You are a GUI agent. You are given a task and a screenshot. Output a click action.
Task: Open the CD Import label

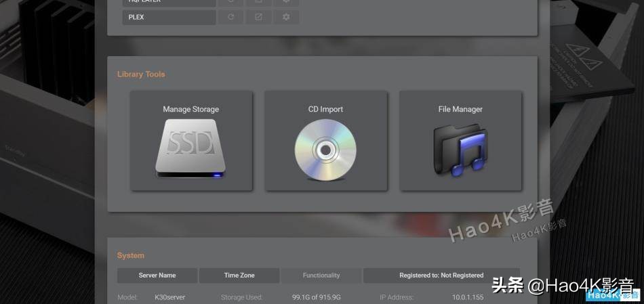(325, 109)
